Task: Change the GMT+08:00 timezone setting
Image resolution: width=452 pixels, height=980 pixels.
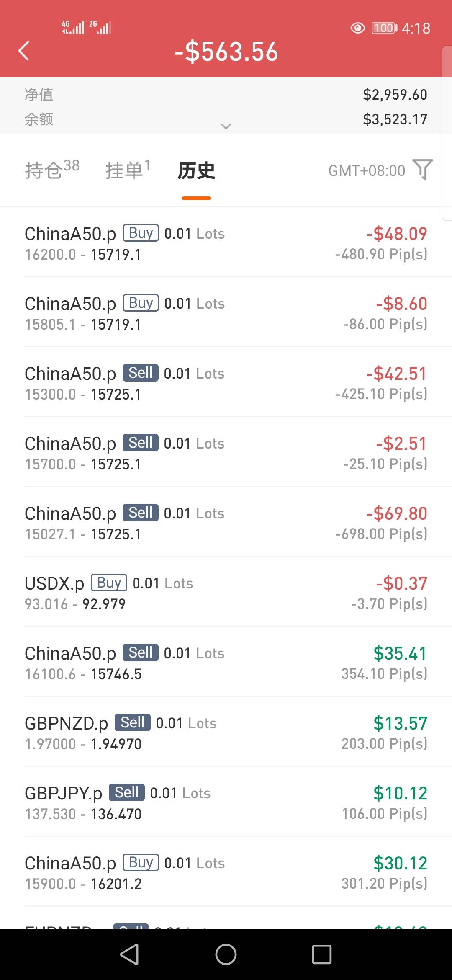Action: 367,171
